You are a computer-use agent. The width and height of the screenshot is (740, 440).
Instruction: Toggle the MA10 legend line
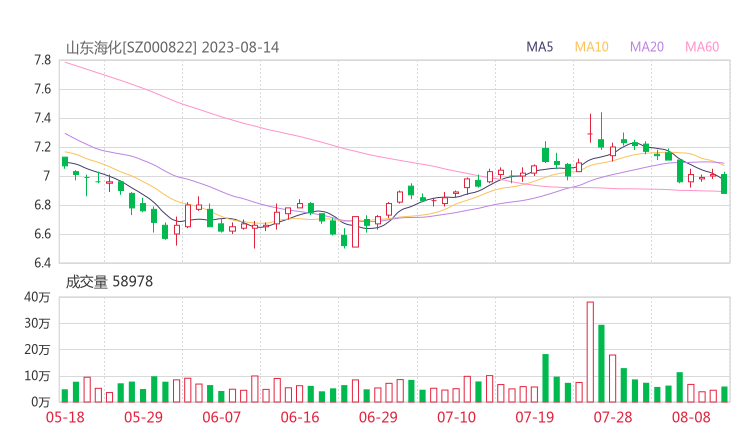(591, 47)
